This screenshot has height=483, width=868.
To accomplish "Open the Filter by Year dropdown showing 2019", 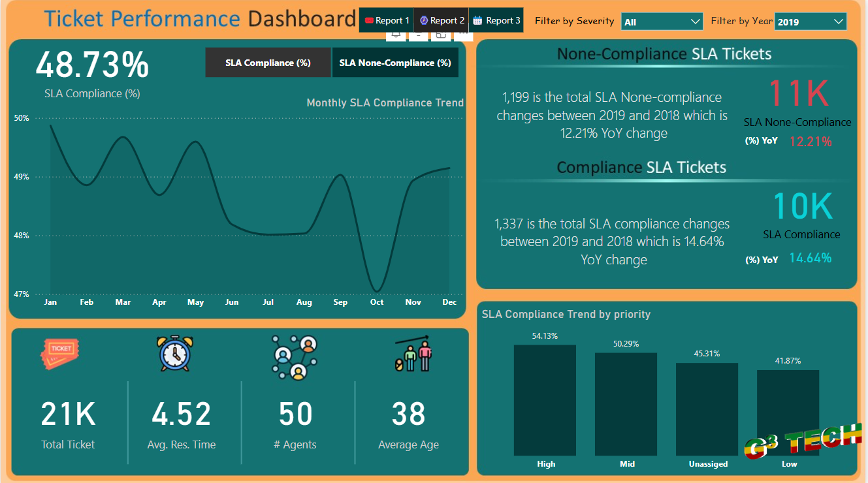I will [x=811, y=22].
